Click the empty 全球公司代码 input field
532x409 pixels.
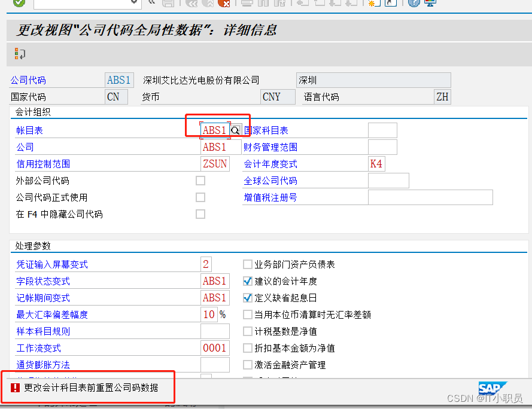388,181
